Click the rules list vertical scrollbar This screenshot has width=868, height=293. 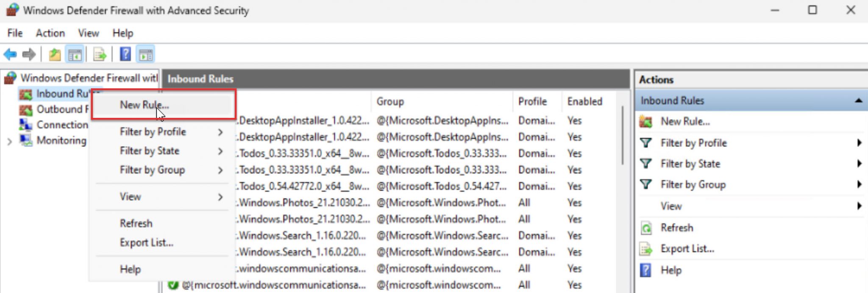(623, 136)
